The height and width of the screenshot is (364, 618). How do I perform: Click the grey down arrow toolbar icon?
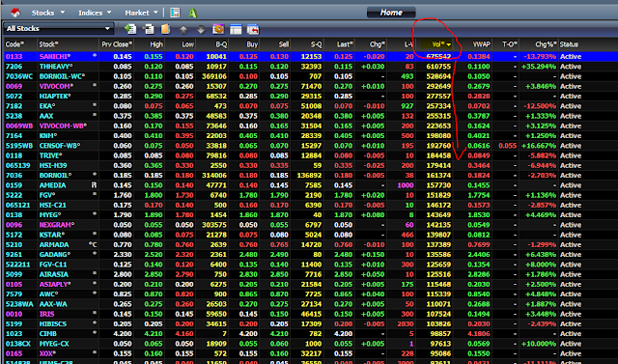201,29
